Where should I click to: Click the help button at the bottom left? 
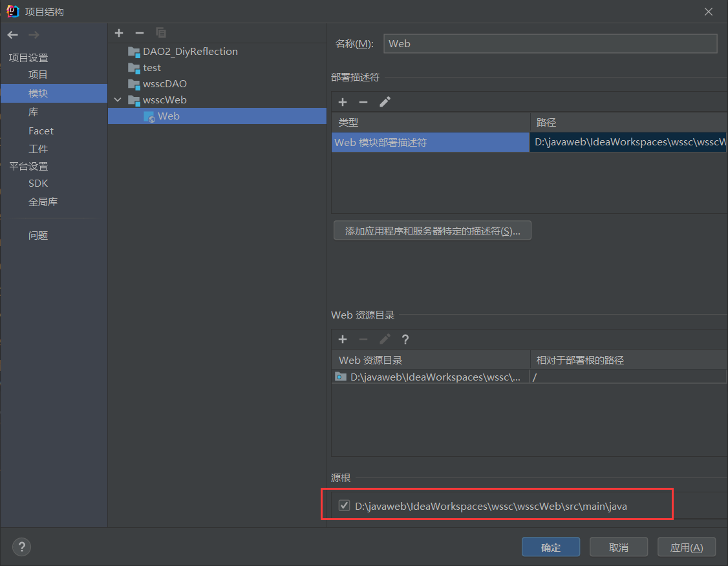pyautogui.click(x=21, y=547)
